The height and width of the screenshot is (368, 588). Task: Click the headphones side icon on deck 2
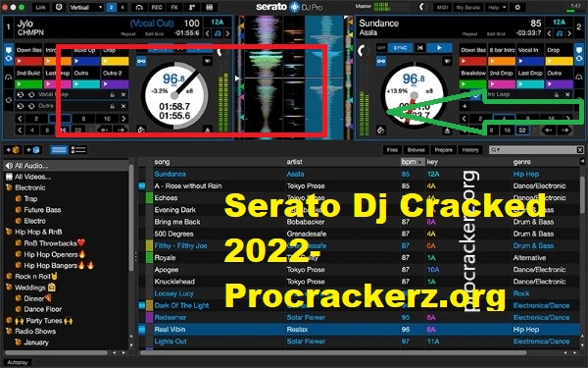pos(579,77)
